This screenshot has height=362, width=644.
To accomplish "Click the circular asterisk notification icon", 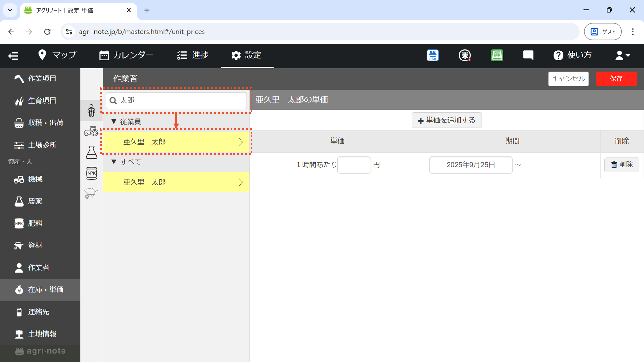I will 465,55.
